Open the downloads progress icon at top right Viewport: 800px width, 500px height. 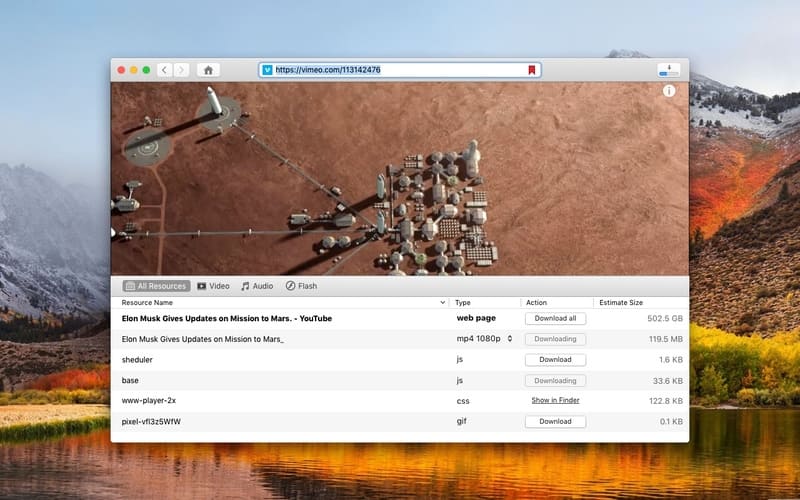click(669, 70)
